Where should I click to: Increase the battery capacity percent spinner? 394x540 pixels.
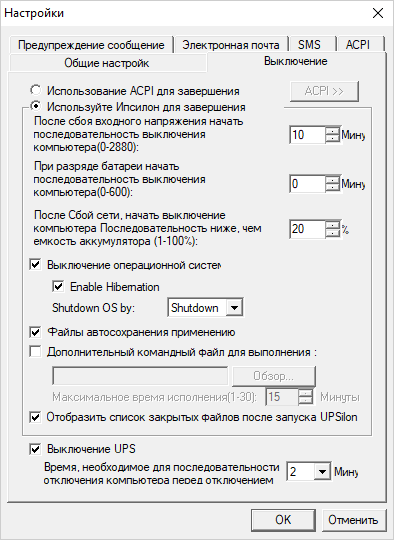point(332,225)
